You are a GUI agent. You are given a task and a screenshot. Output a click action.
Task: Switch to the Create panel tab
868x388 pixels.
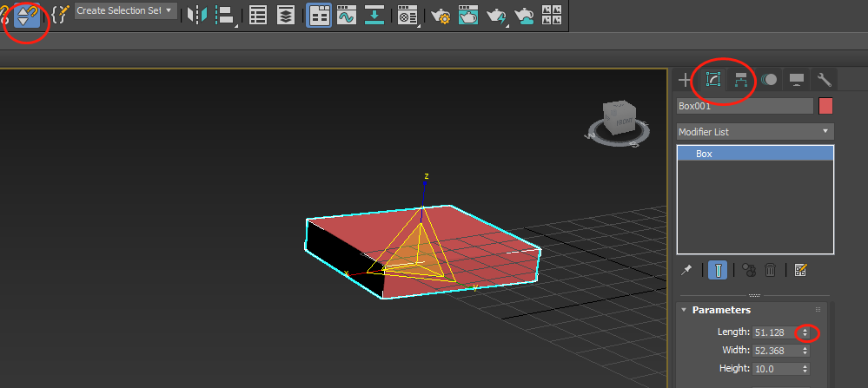point(685,80)
